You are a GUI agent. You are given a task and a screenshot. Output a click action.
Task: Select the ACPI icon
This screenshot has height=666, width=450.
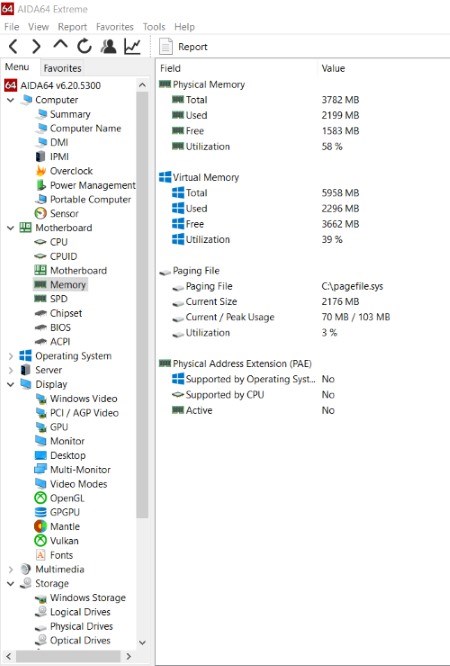(x=40, y=341)
